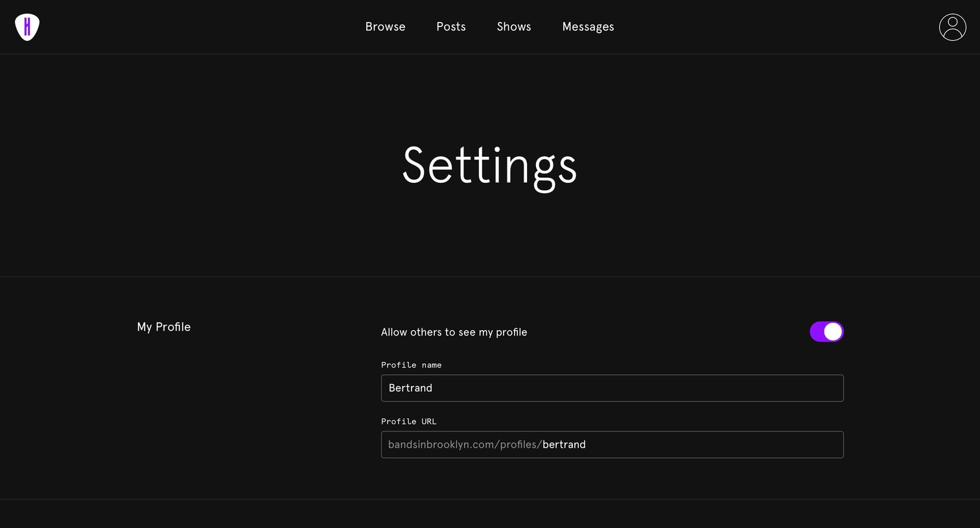The width and height of the screenshot is (980, 528).
Task: Click the Profile URL input field
Action: click(612, 444)
